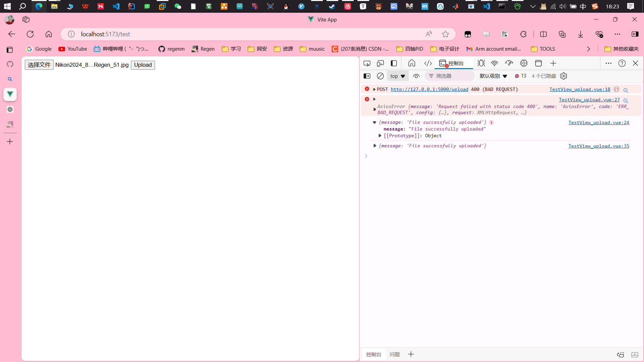Open DevTools help question mark icon
This screenshot has width=644, height=362.
(x=622, y=63)
